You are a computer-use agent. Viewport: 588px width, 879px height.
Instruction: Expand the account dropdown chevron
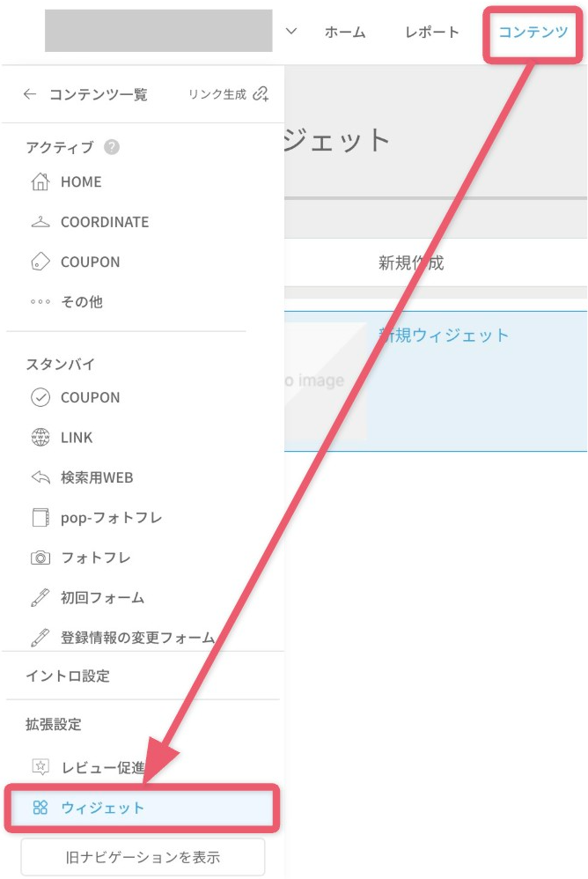point(291,32)
